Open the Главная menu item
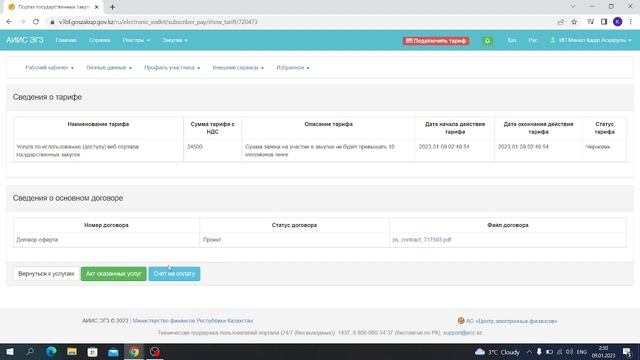Screen dimensions: 640x360 [x=66, y=40]
